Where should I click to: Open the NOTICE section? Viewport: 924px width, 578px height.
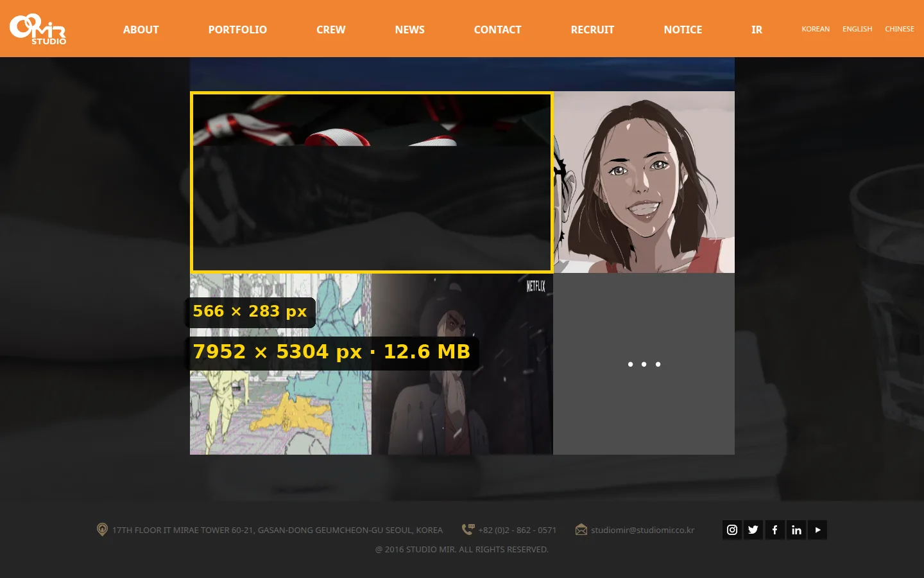coord(683,30)
